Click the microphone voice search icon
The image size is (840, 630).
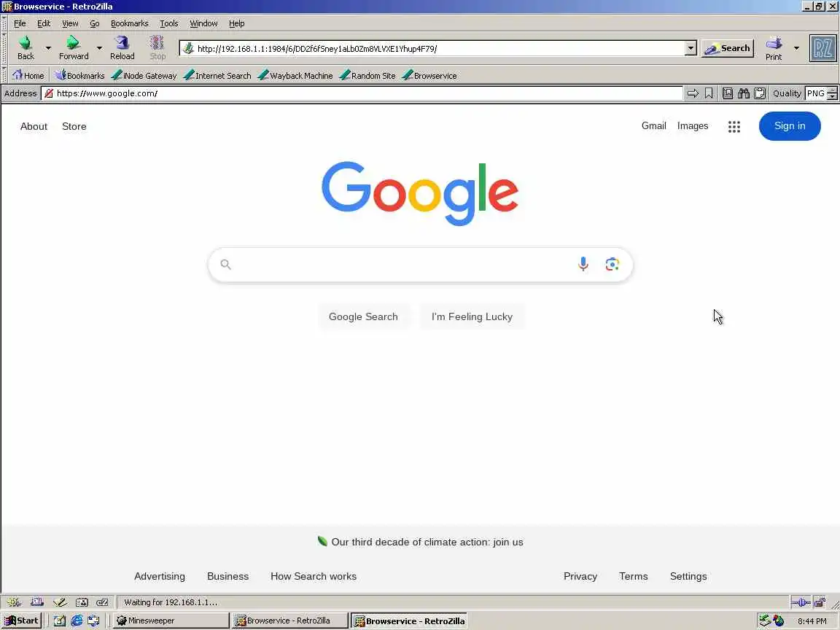(583, 264)
